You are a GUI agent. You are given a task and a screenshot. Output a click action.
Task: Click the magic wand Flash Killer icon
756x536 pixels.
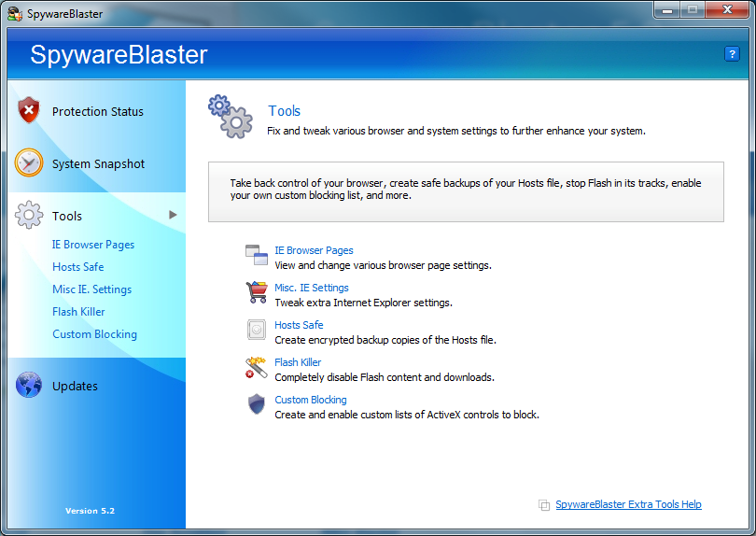tap(256, 367)
